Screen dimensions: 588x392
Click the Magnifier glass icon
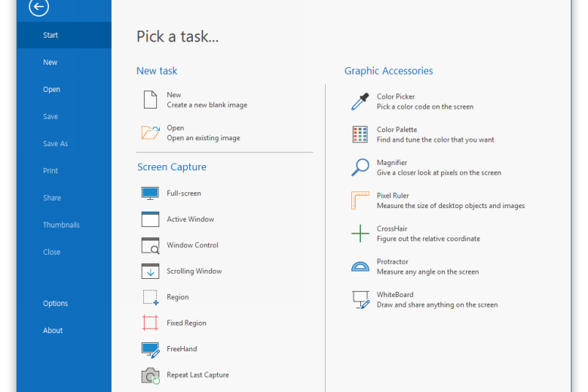(x=360, y=167)
